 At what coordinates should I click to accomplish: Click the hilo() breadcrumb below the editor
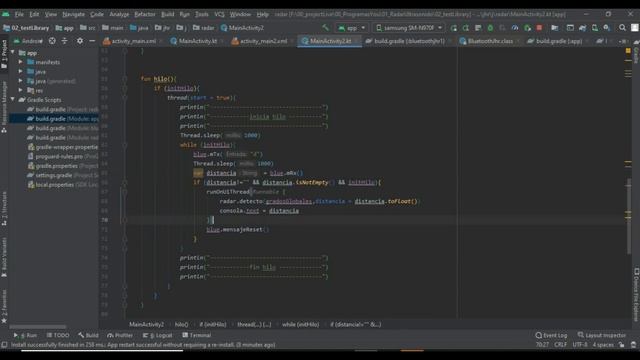(x=182, y=324)
